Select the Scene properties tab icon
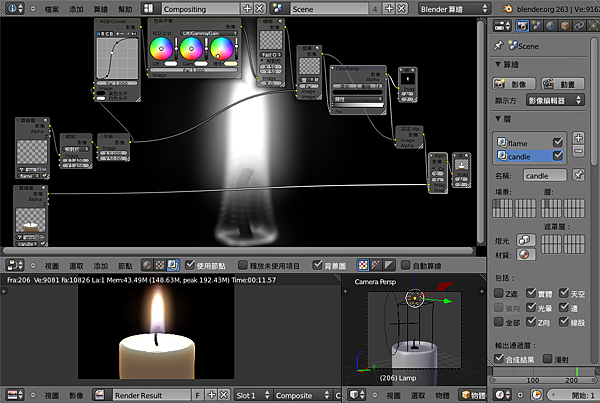 (536, 26)
